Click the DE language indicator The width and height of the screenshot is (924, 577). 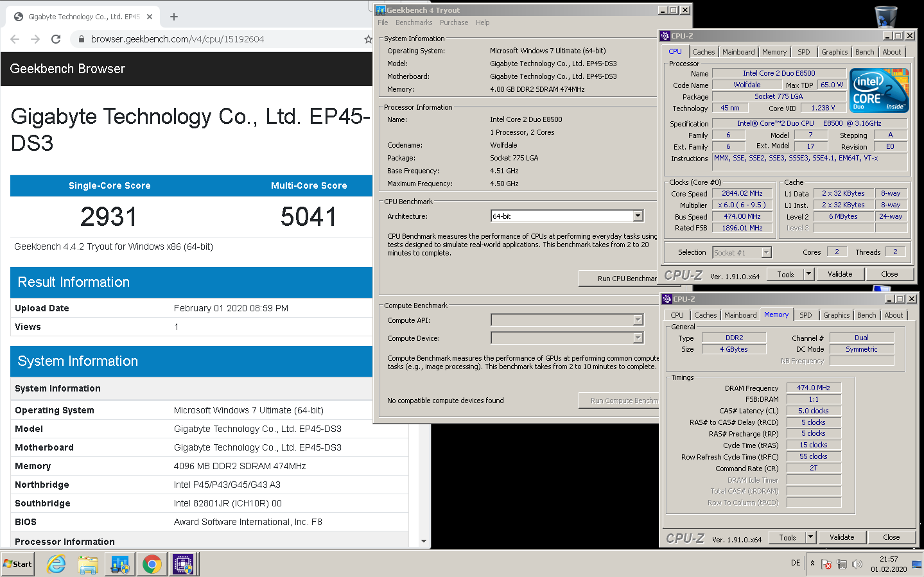click(796, 563)
